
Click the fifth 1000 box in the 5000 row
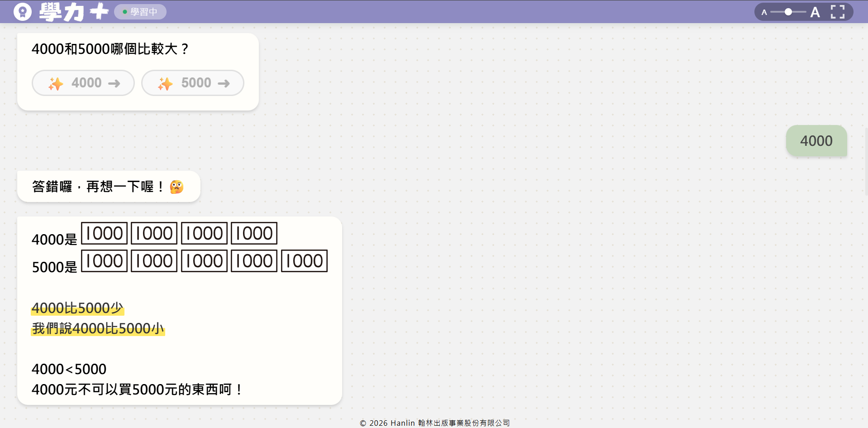click(x=304, y=261)
